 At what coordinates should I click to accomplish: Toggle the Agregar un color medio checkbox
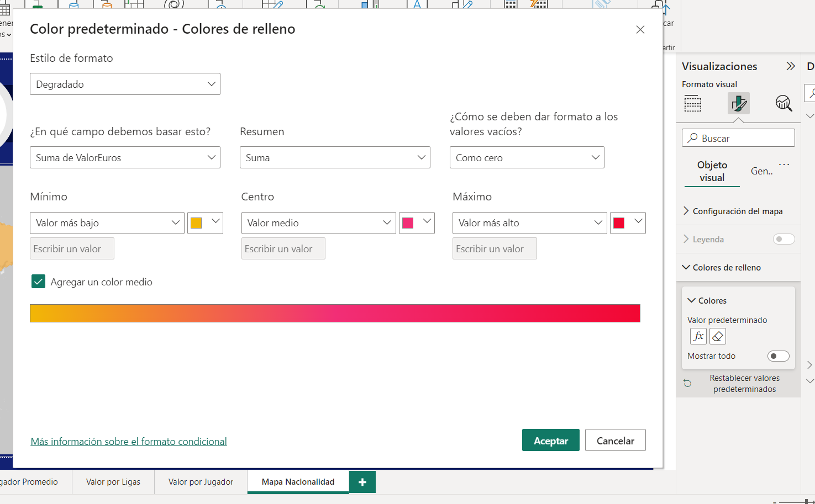click(x=38, y=282)
